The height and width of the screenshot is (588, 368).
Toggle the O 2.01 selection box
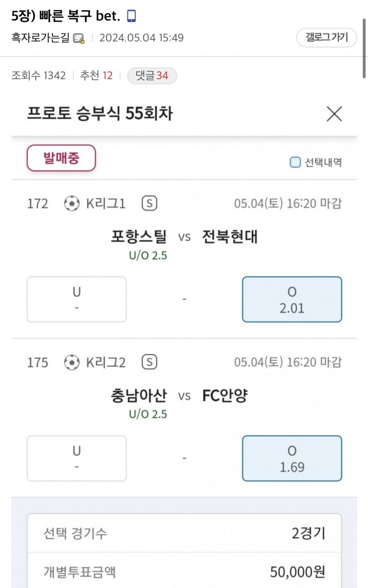tap(292, 299)
